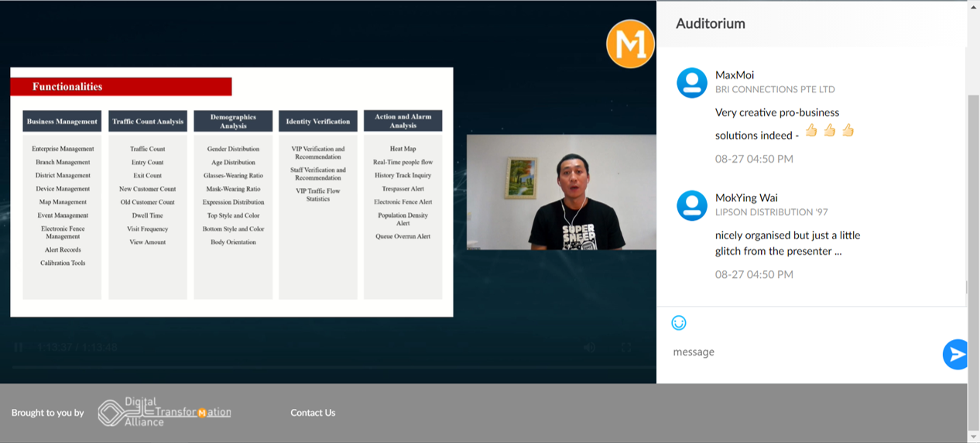Click the Traffic Count Analysis column header
980x443 pixels.
tap(148, 121)
